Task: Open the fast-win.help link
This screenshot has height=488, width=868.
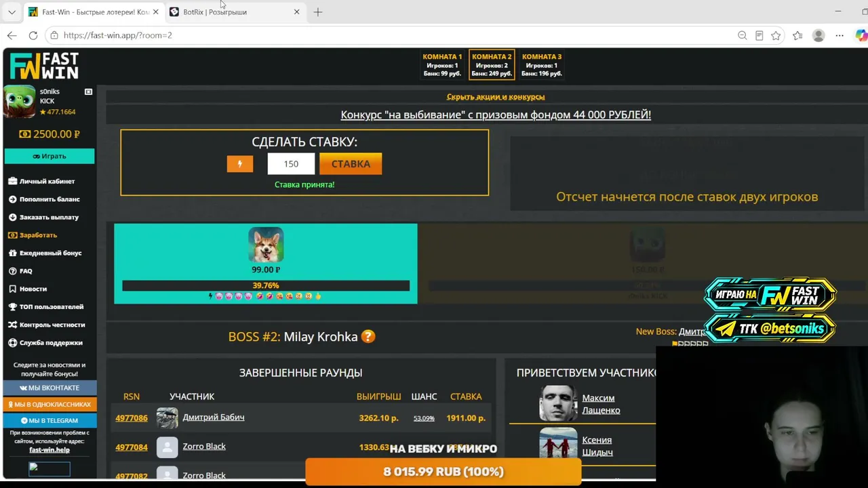Action: [x=50, y=450]
